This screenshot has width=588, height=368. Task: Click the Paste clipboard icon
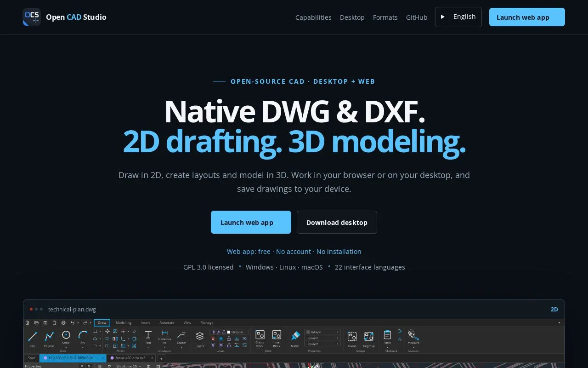387,334
